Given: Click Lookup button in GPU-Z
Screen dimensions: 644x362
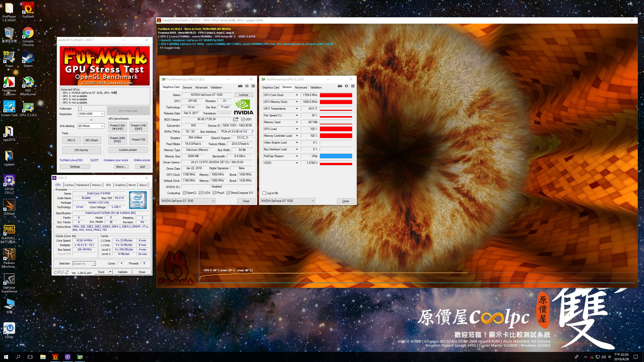Looking at the screenshot, I should (244, 95).
